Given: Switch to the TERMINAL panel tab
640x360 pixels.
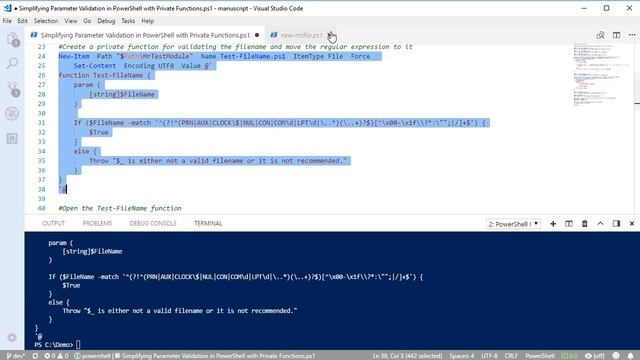Looking at the screenshot, I should click(208, 223).
